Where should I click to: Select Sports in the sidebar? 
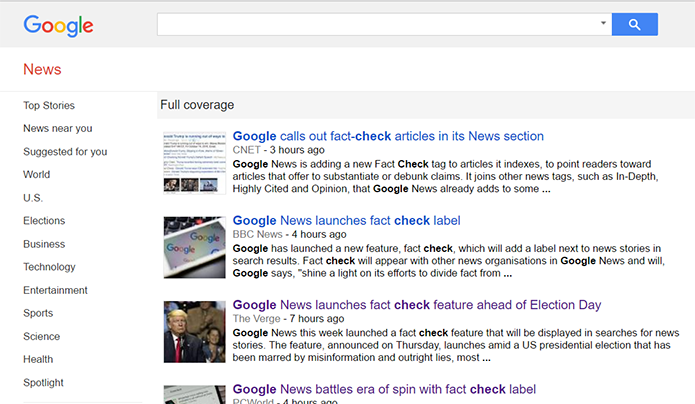pyautogui.click(x=39, y=313)
